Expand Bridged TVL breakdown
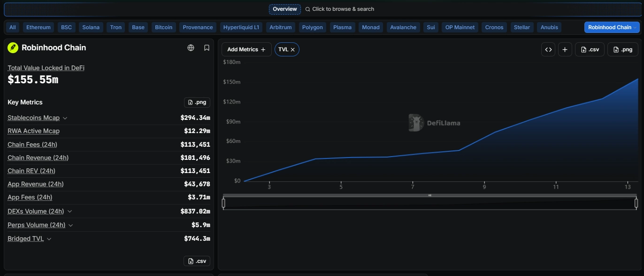The width and height of the screenshot is (644, 276). point(49,239)
